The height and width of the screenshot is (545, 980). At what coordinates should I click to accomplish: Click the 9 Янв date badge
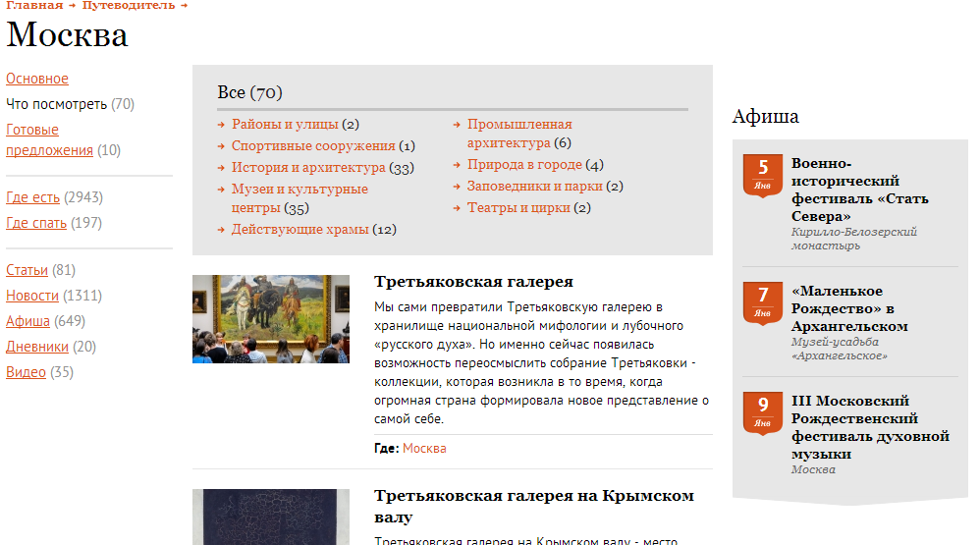763,412
